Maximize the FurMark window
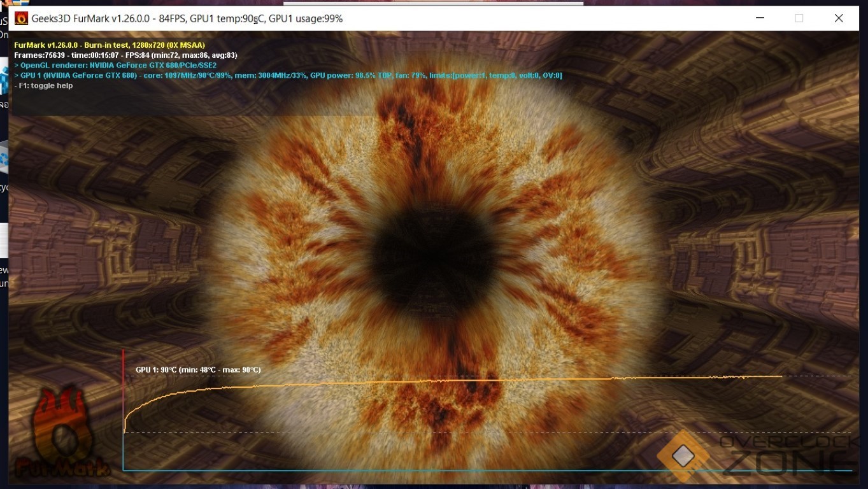868x489 pixels. click(x=799, y=18)
